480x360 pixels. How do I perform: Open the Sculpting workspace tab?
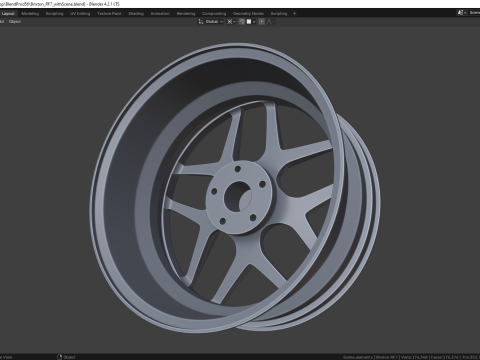coord(54,14)
